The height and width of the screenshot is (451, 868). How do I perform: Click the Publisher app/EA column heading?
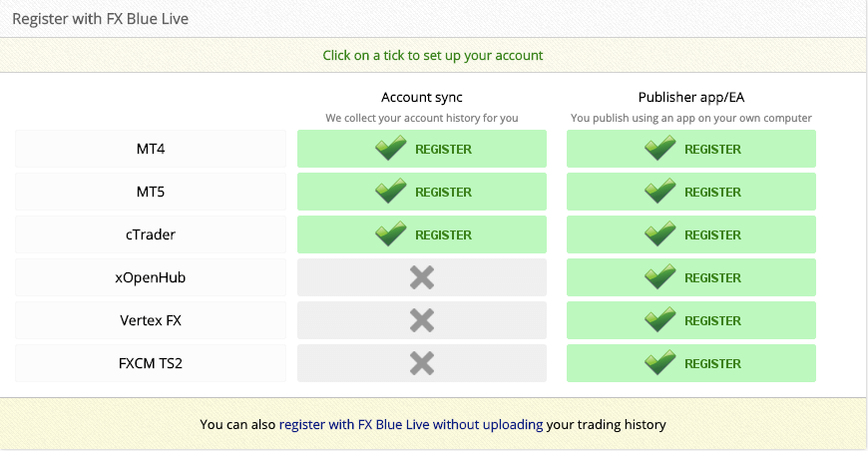coord(691,97)
